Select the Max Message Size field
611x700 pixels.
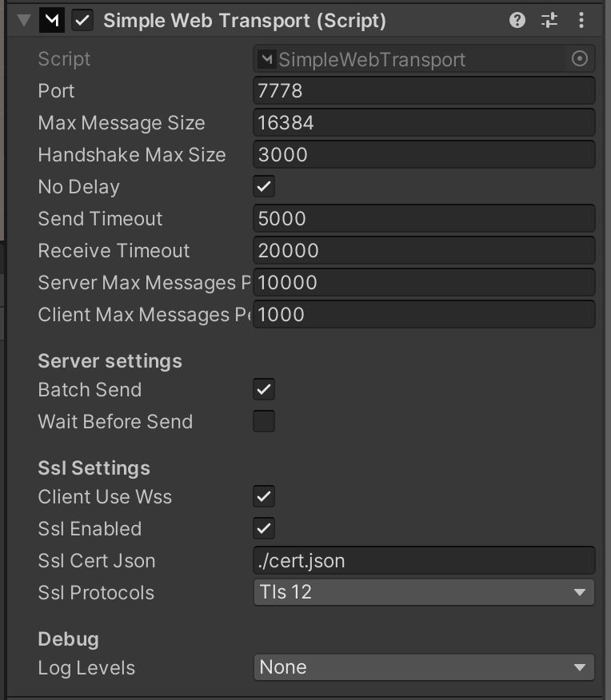click(424, 123)
